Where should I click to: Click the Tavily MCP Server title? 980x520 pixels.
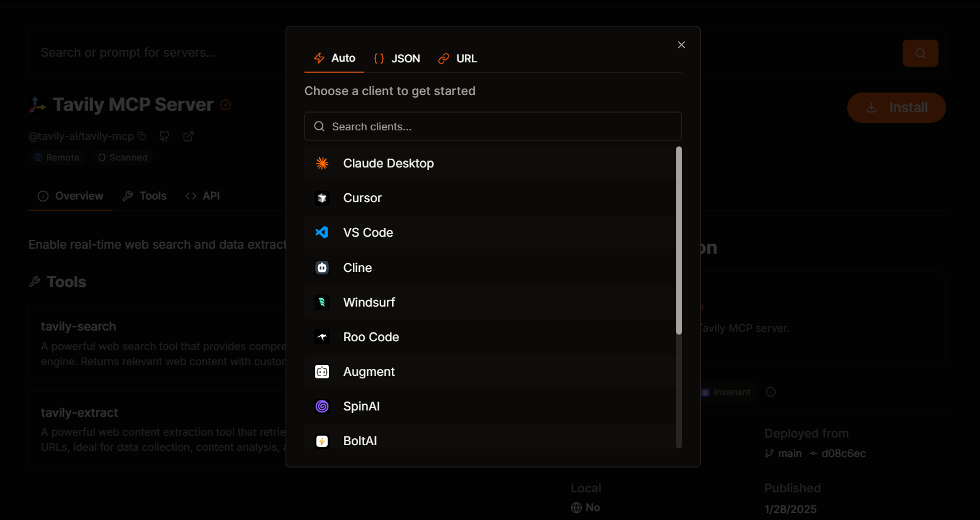tap(133, 105)
